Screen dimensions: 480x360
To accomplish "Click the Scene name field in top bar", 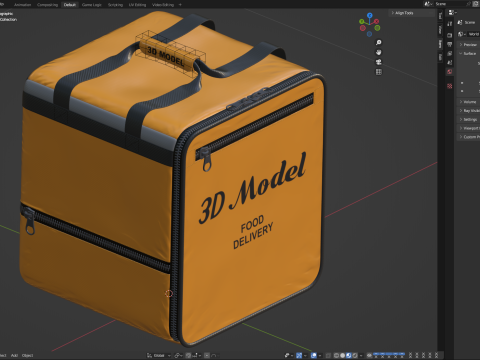I will click(449, 4).
